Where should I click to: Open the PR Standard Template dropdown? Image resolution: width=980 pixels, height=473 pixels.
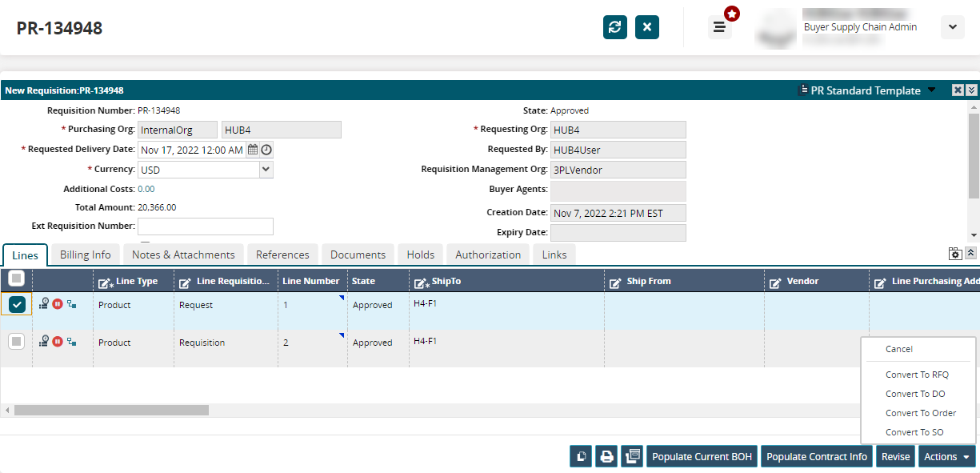click(931, 90)
